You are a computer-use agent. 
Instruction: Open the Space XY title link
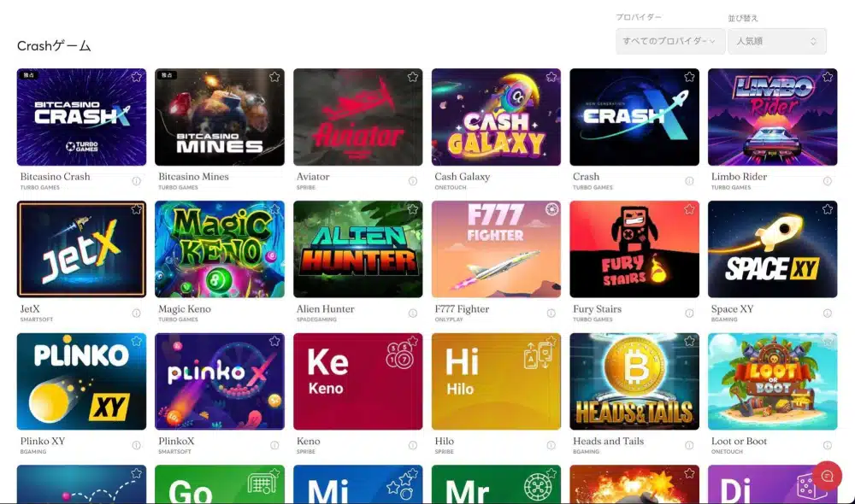[x=733, y=309]
